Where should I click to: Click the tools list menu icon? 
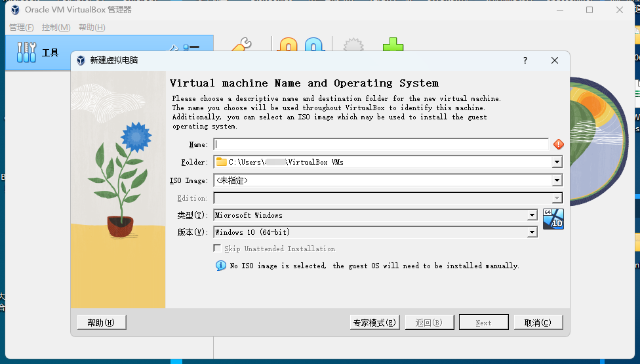[x=191, y=48]
